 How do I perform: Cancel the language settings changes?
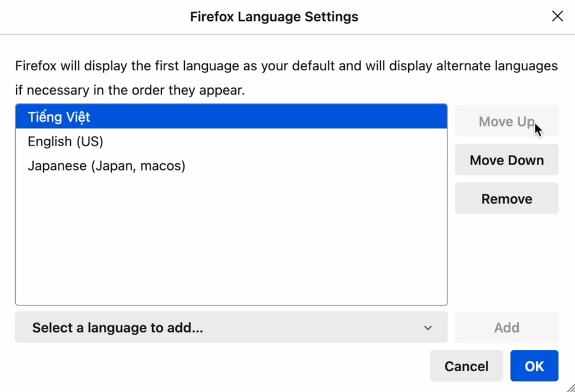466,366
